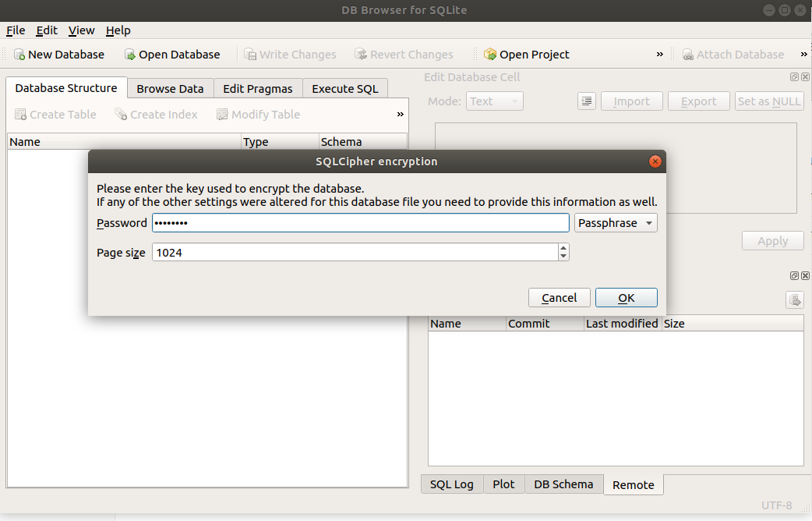Viewport: 812px width, 521px height.
Task: Sort by Name column in structure list
Action: point(124,141)
